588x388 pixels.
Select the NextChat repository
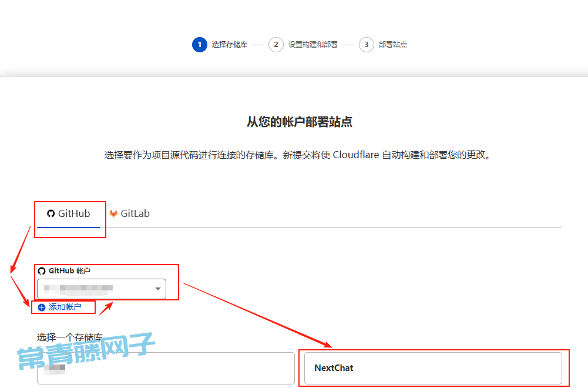tap(433, 368)
